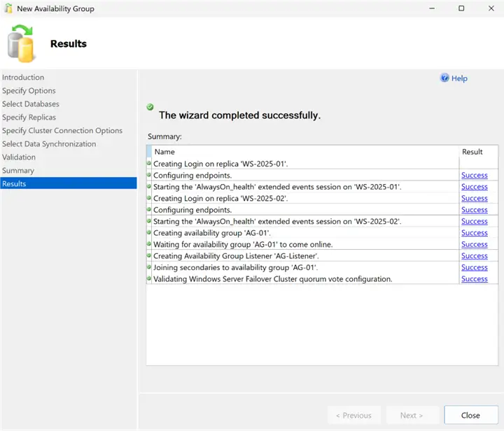Image resolution: width=504 pixels, height=431 pixels.
Task: Click green status icon for Joining secondaries row
Action: tap(149, 267)
